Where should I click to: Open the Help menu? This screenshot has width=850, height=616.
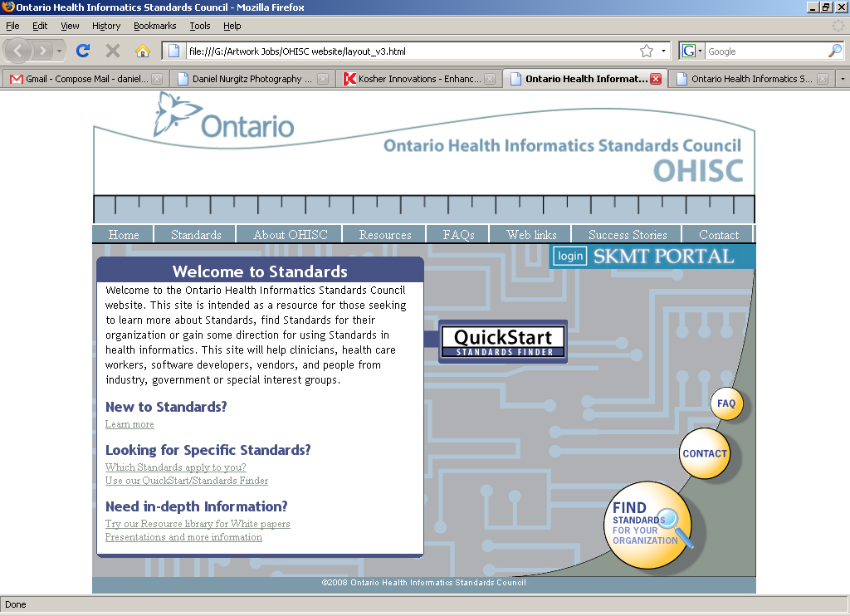tap(232, 26)
